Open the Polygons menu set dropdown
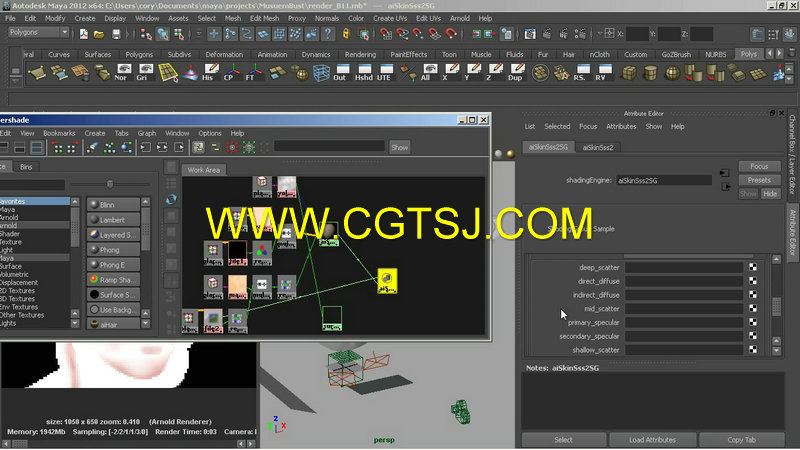The width and height of the screenshot is (800, 450). pyautogui.click(x=39, y=32)
